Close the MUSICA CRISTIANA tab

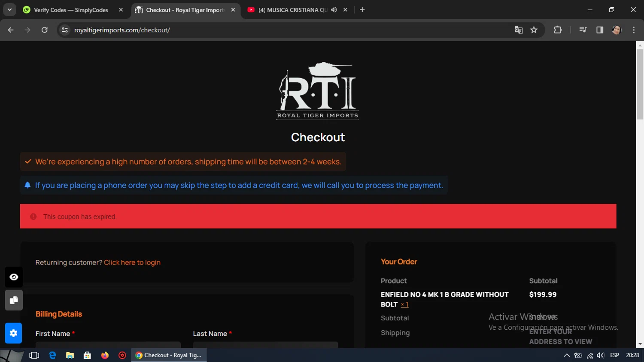(345, 10)
